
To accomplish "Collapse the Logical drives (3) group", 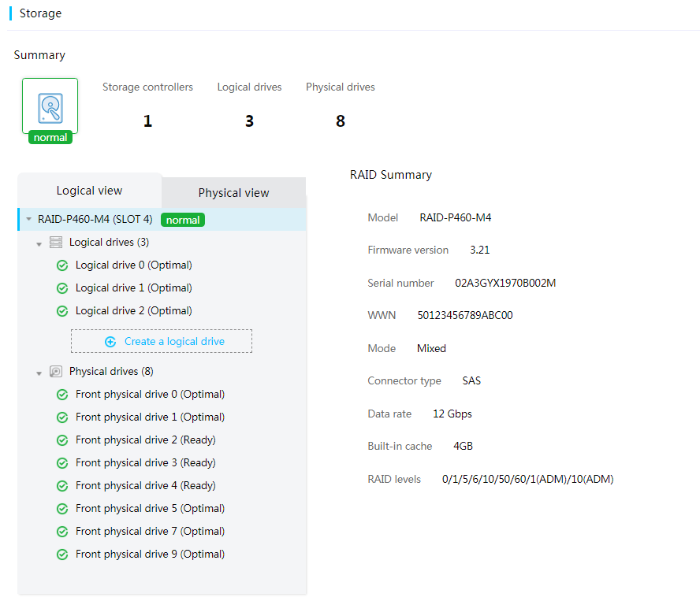I will point(39,244).
